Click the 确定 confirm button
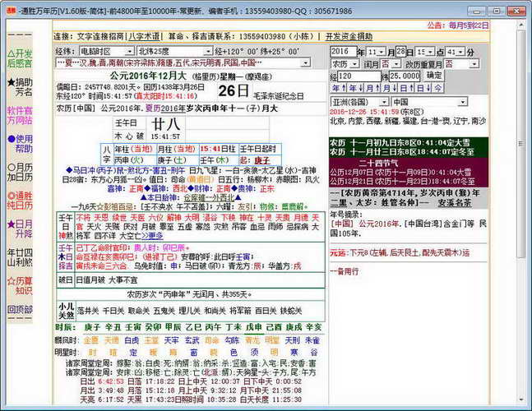The image size is (532, 411). point(433,76)
